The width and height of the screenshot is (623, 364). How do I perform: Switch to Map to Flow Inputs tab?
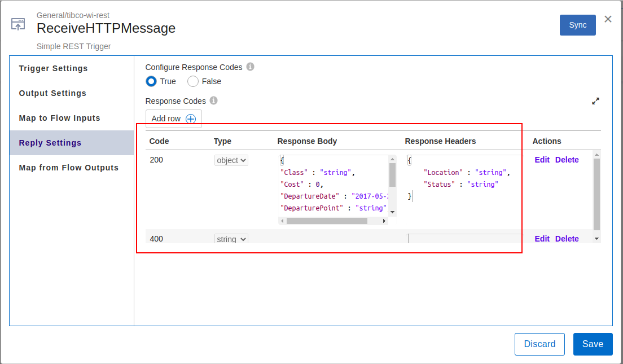coord(59,118)
